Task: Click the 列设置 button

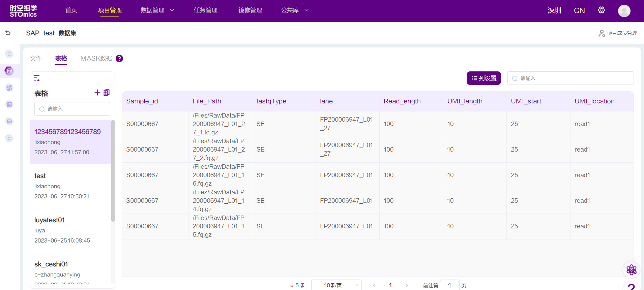Action: click(484, 78)
